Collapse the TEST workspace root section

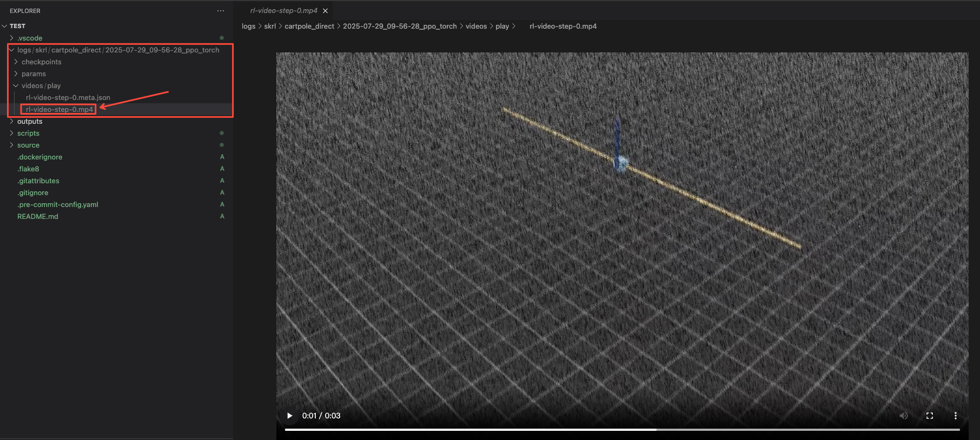click(x=17, y=26)
